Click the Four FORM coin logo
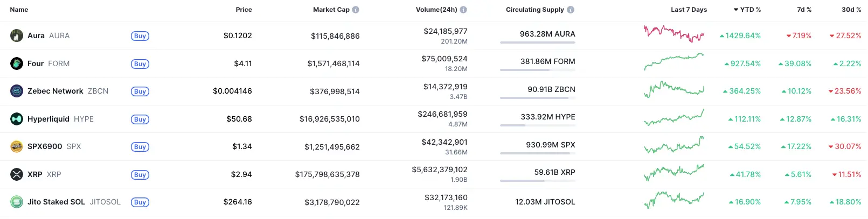 click(17, 63)
